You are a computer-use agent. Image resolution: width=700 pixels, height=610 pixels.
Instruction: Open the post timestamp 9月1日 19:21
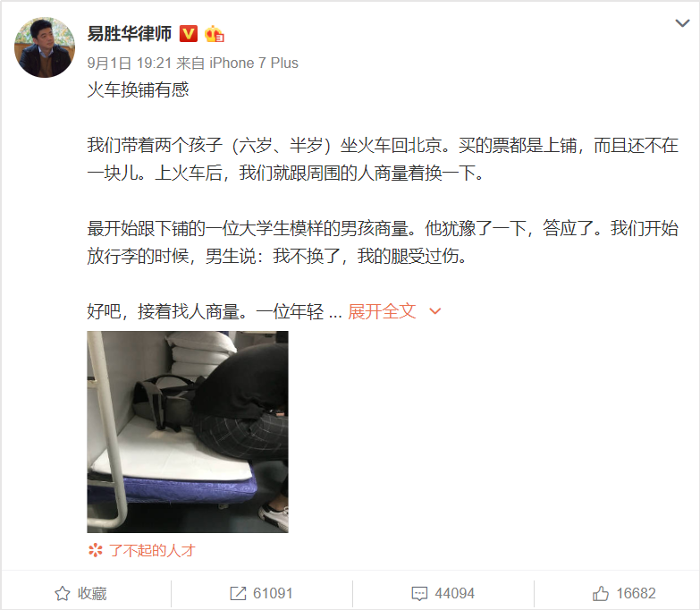129,63
